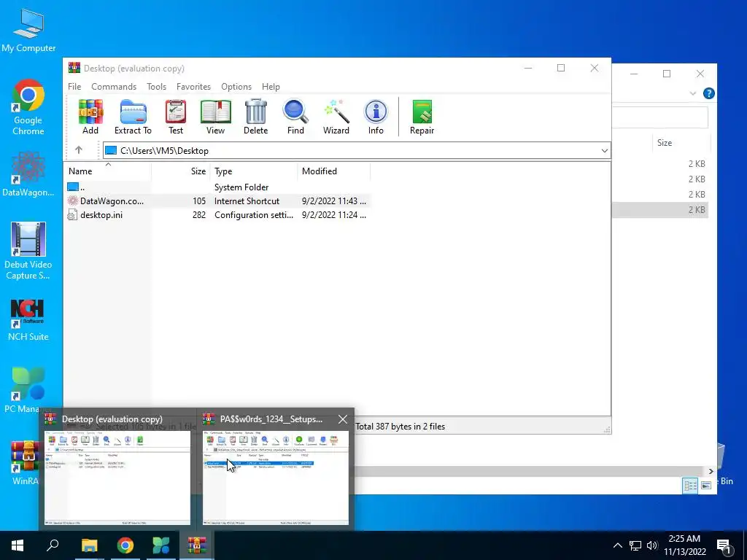
Task: Click the volume speaker tray icon
Action: 652,545
